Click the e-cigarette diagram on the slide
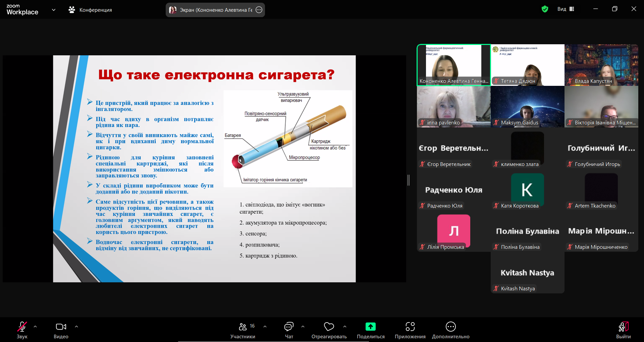644x342 pixels. pos(288,138)
